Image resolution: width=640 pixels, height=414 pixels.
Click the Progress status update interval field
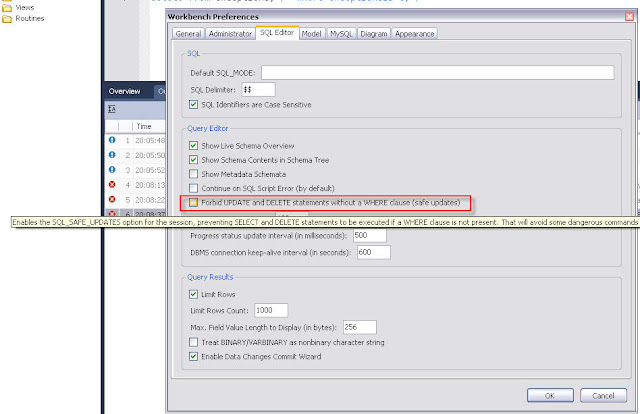[370, 236]
